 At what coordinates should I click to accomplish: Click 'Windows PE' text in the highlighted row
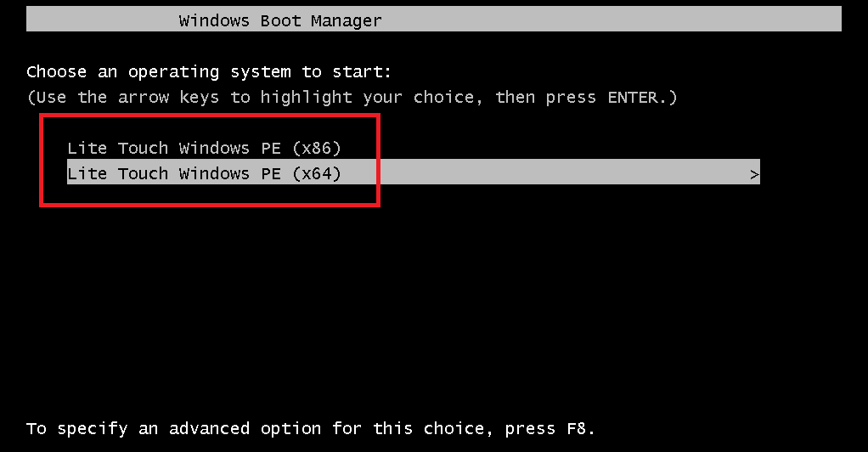pos(229,174)
